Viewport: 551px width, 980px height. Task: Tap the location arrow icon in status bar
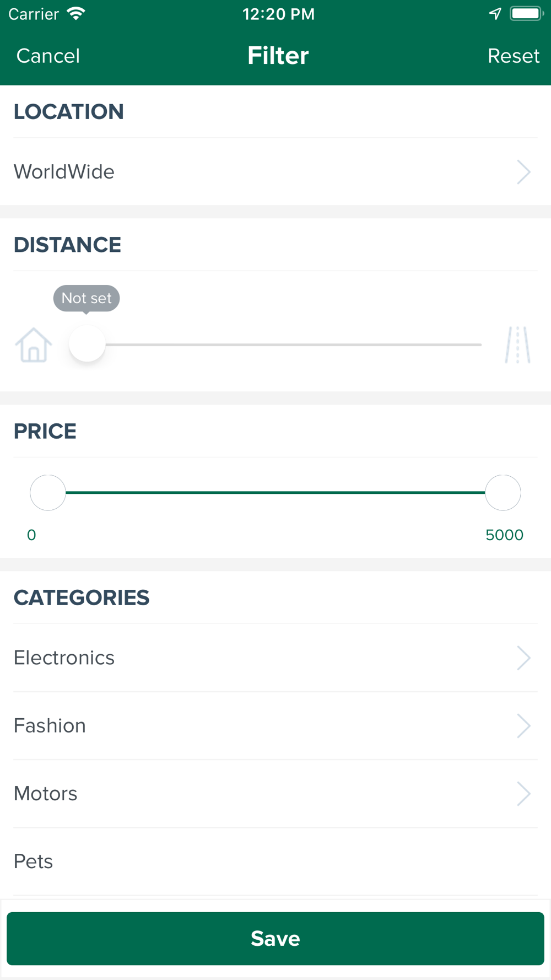(x=495, y=14)
